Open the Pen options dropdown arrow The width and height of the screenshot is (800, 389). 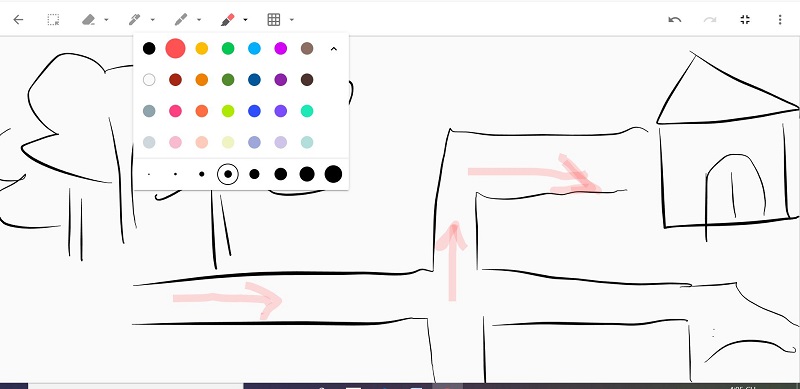(x=153, y=20)
